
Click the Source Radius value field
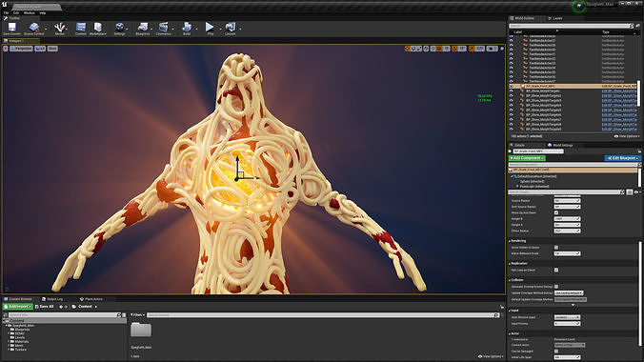pyautogui.click(x=567, y=201)
